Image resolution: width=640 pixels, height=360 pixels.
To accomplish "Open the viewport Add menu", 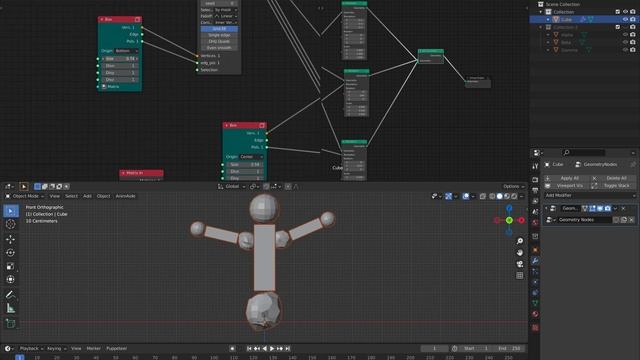I will (x=87, y=196).
